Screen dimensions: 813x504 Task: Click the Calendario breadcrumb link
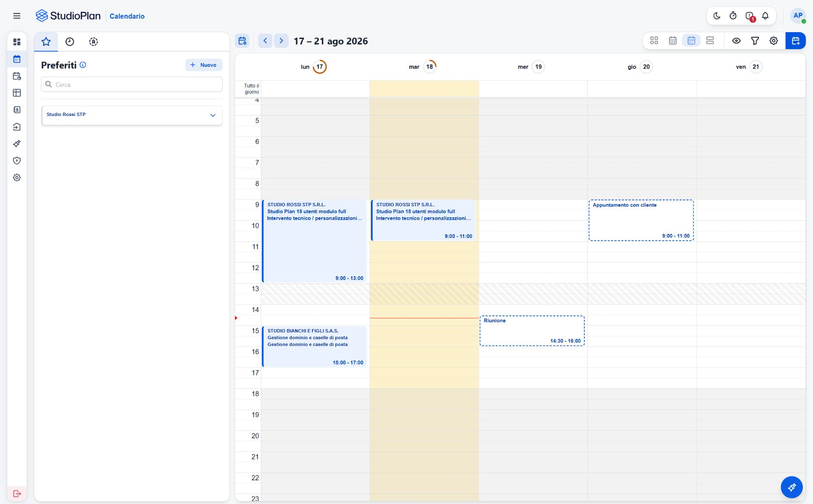[x=127, y=16]
